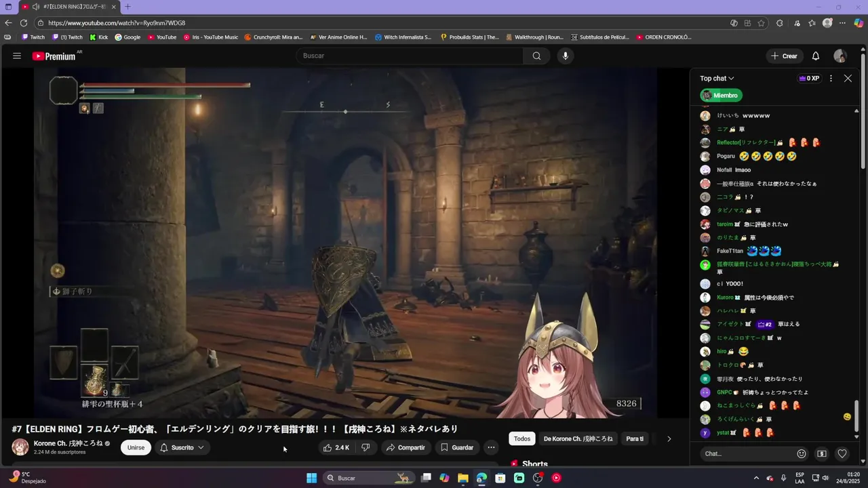Click the live chat scrollbar

856,415
